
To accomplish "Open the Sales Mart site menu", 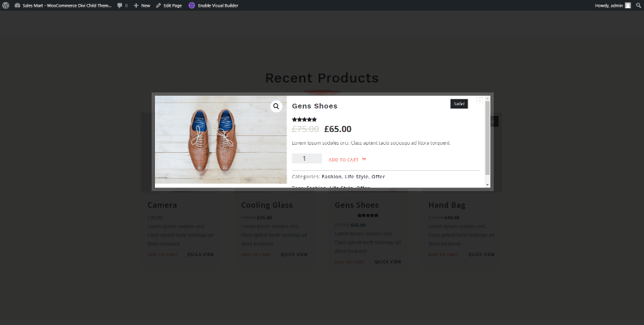I will [x=62, y=5].
